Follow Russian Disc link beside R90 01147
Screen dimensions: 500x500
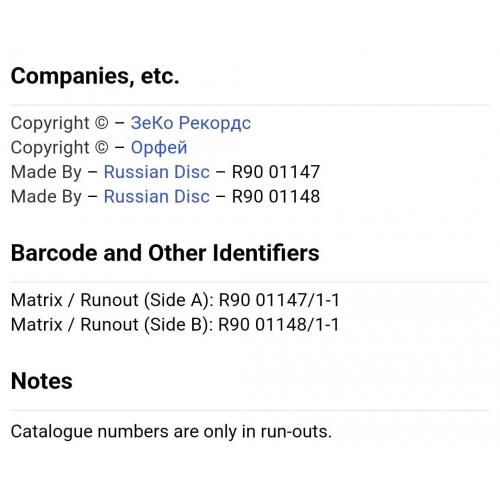click(x=157, y=172)
